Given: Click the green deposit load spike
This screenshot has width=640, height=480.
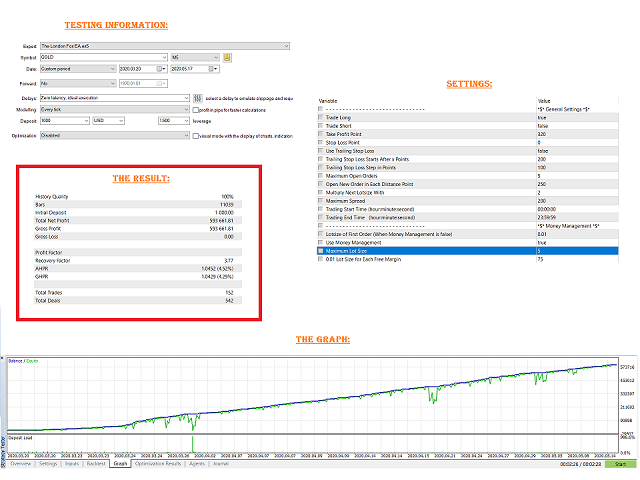Looking at the screenshot, I should (x=193, y=444).
